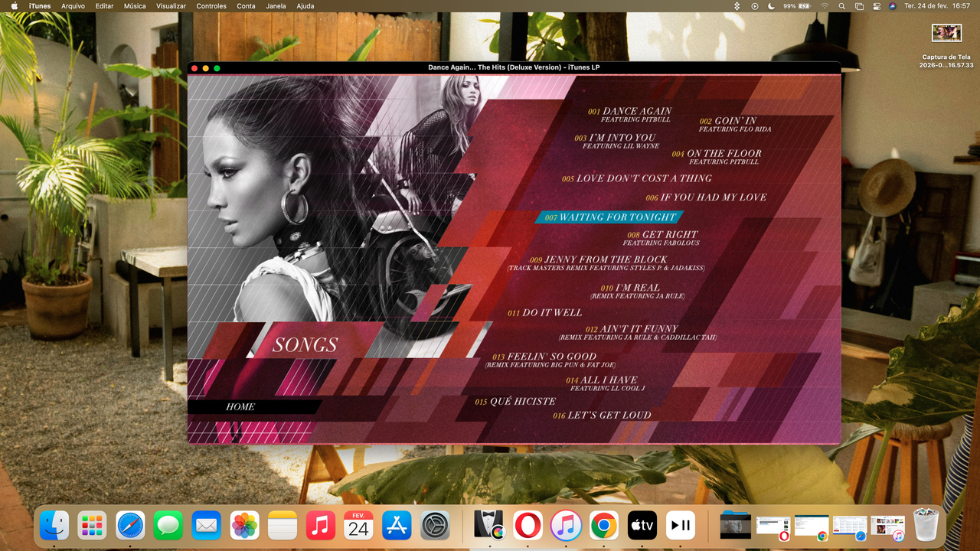The height and width of the screenshot is (551, 980).
Task: Open the Visualizar menu
Action: pos(171,6)
